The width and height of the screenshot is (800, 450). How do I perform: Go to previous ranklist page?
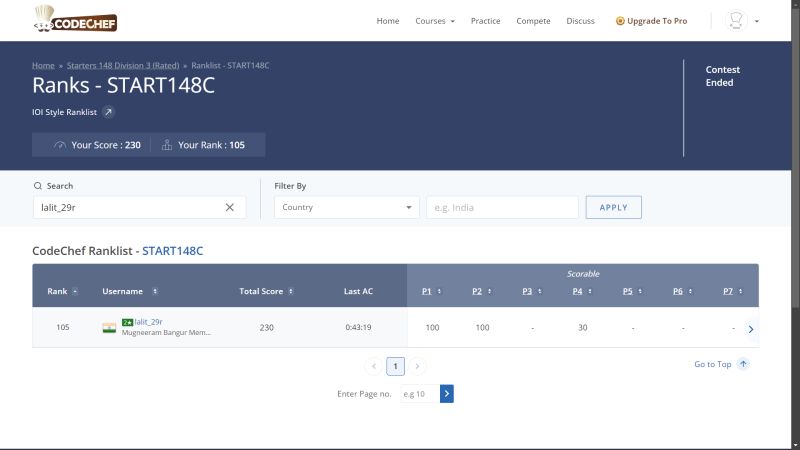[x=373, y=366]
